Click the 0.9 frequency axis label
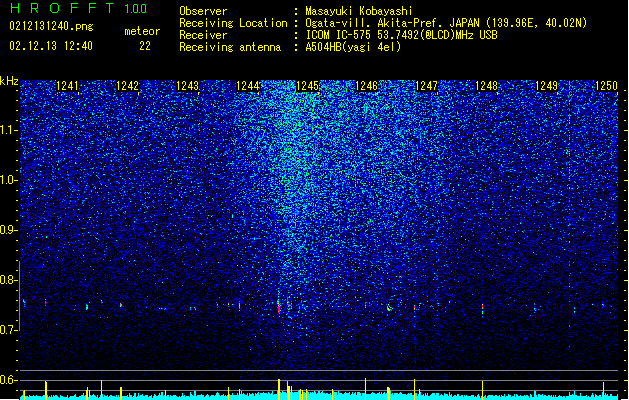629x400 pixels. (9, 230)
